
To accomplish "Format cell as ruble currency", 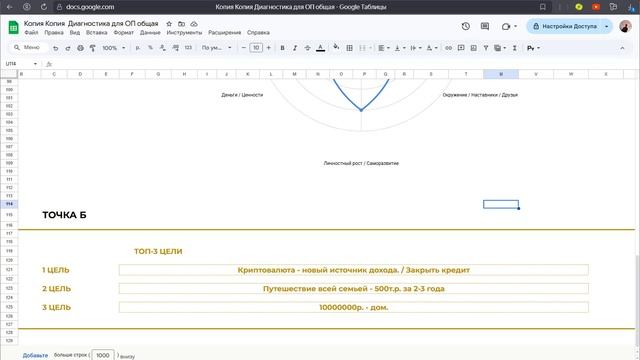I will pos(138,48).
